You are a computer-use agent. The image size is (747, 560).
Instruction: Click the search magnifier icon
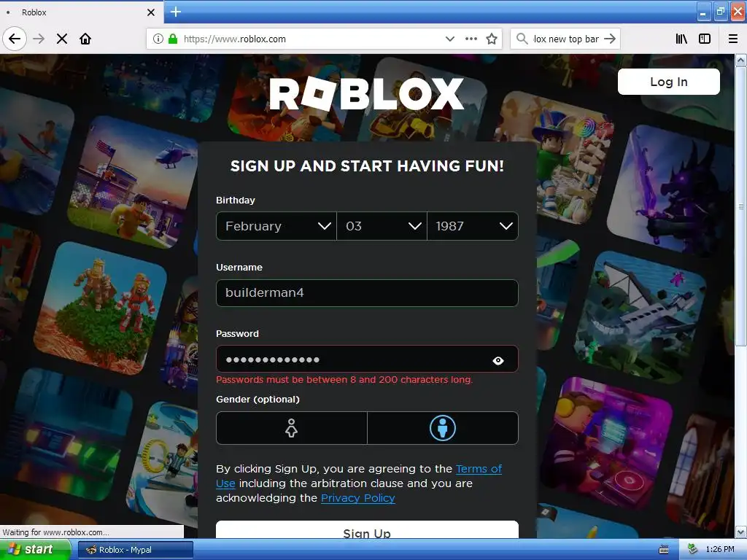pyautogui.click(x=522, y=39)
